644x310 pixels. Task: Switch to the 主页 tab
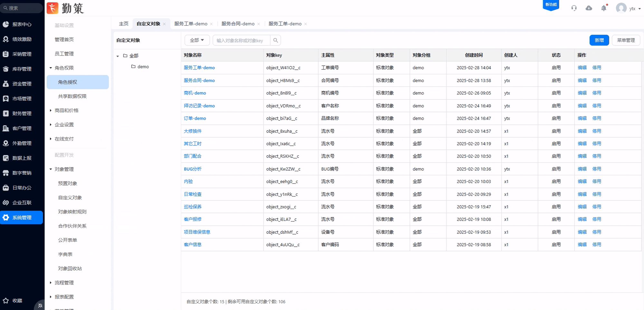124,24
